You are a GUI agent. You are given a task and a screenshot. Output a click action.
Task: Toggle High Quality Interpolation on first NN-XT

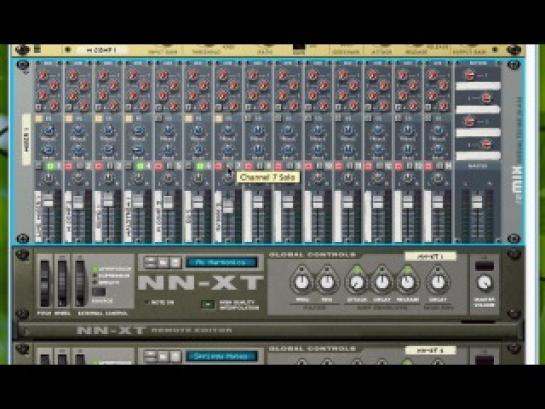pos(208,305)
